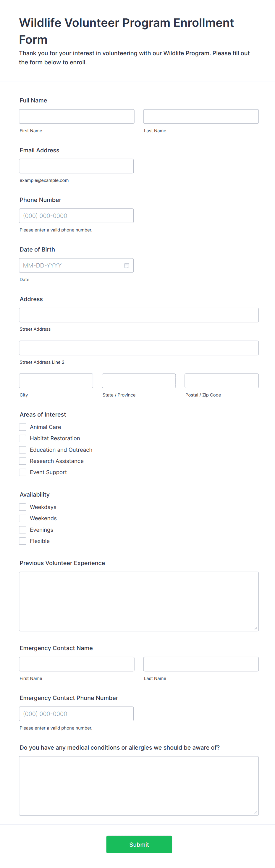Check the Animal Care interest box
Screen dimensions: 275x868
coord(22,427)
